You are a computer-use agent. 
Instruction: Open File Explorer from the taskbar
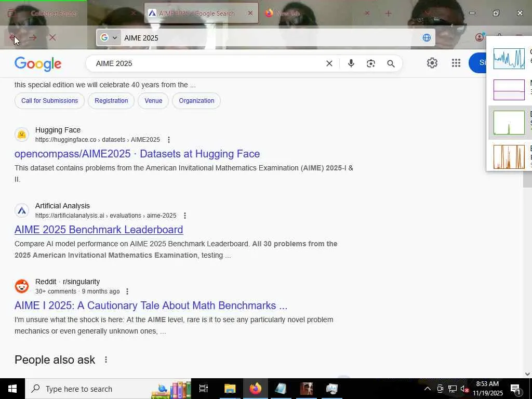[230, 389]
